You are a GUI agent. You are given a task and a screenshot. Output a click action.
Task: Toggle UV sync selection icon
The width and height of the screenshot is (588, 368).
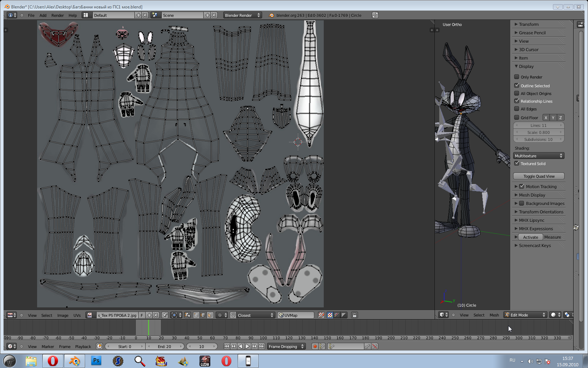click(188, 315)
